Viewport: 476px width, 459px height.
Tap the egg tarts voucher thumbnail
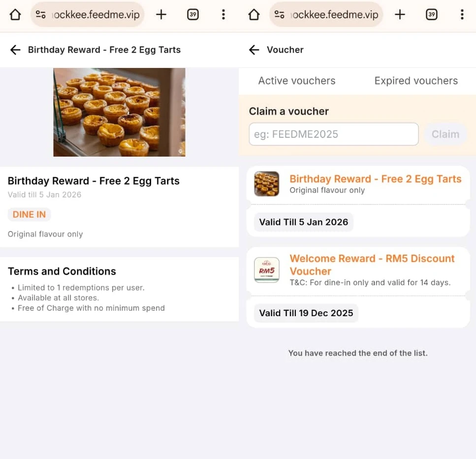(267, 184)
